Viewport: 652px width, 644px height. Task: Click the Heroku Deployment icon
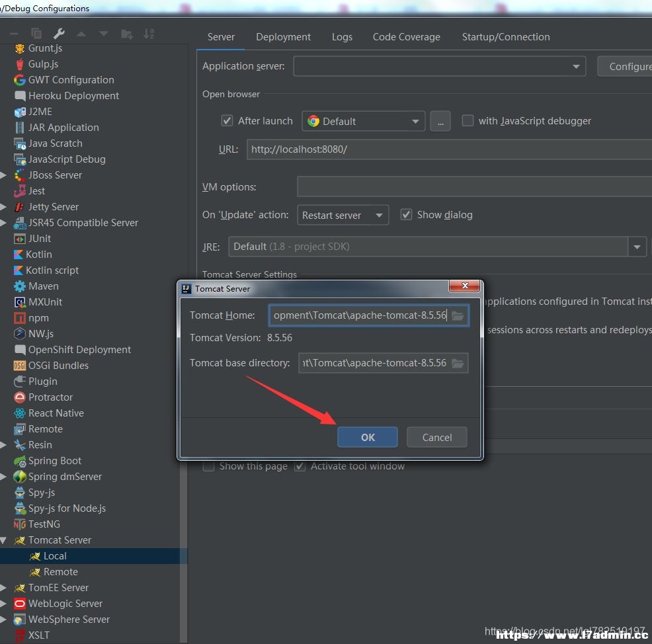(20, 96)
